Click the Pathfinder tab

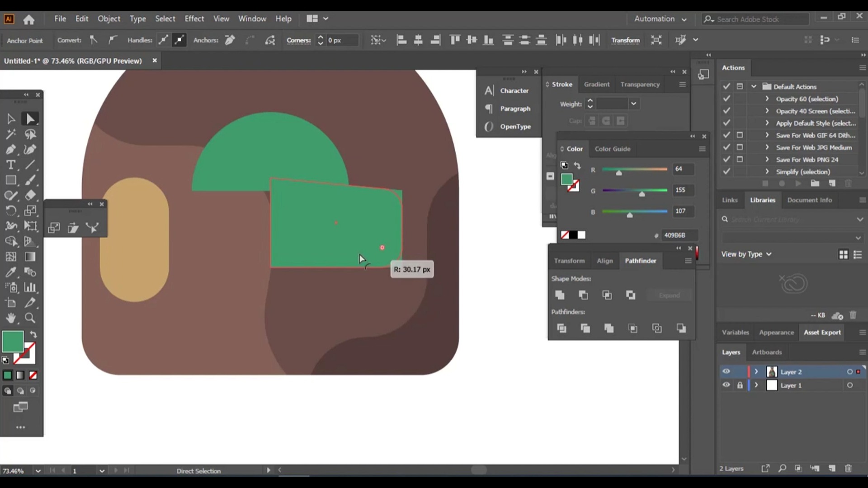[x=640, y=260]
